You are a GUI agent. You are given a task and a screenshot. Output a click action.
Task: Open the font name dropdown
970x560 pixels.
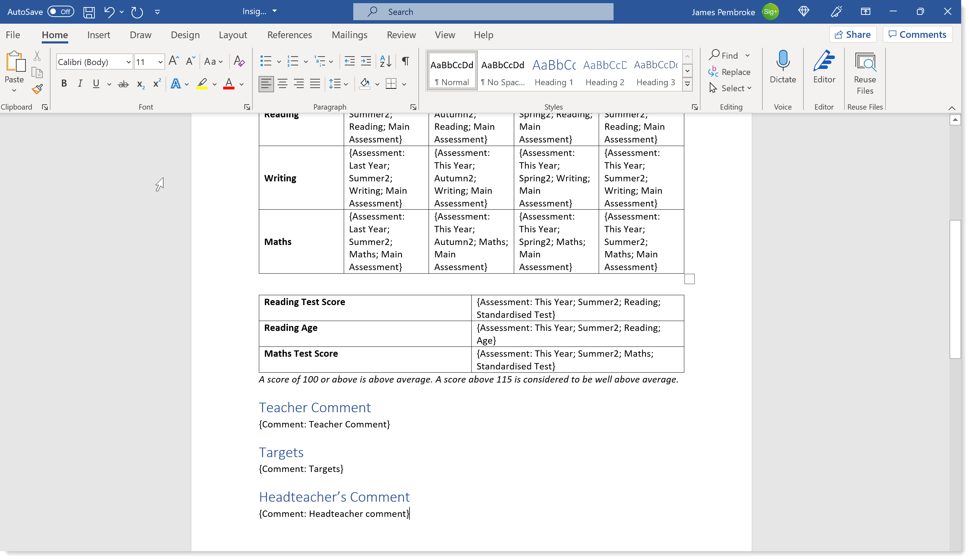[x=128, y=62]
